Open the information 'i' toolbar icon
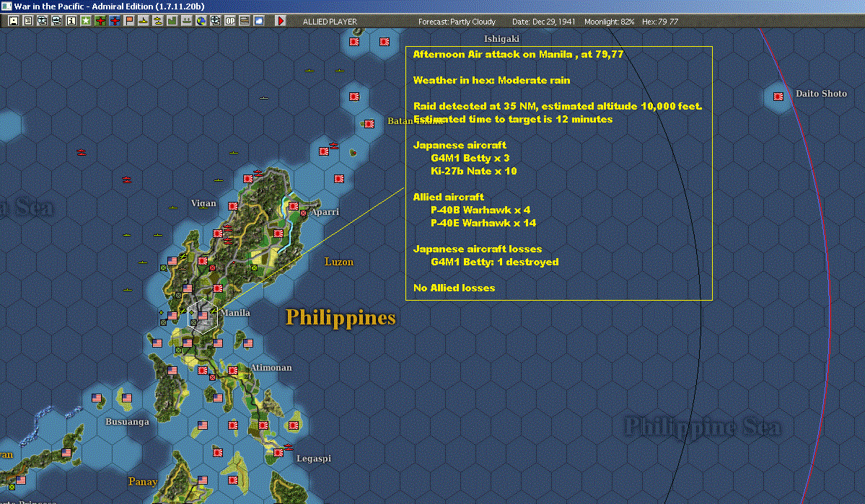Image resolution: width=865 pixels, height=504 pixels. (71, 21)
